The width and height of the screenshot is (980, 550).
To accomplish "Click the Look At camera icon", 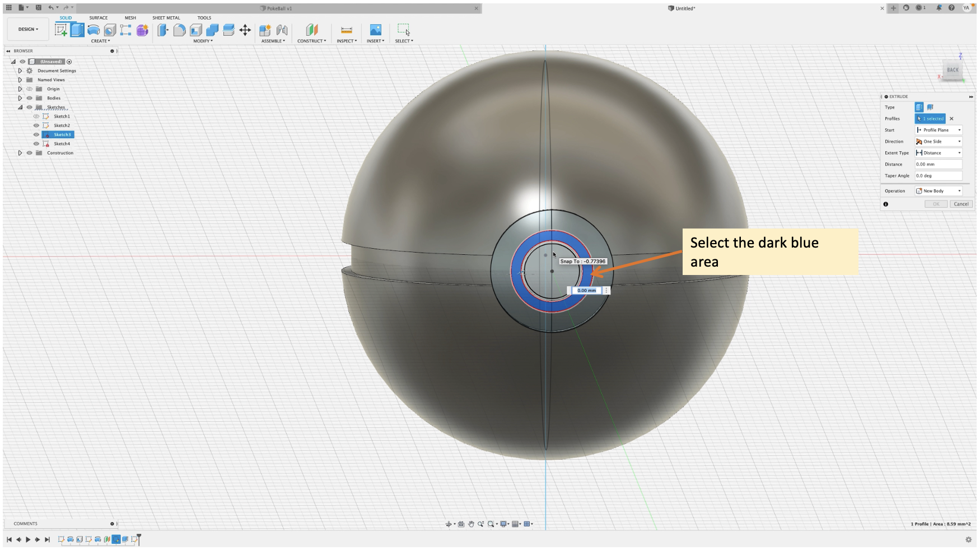I will pyautogui.click(x=461, y=524).
